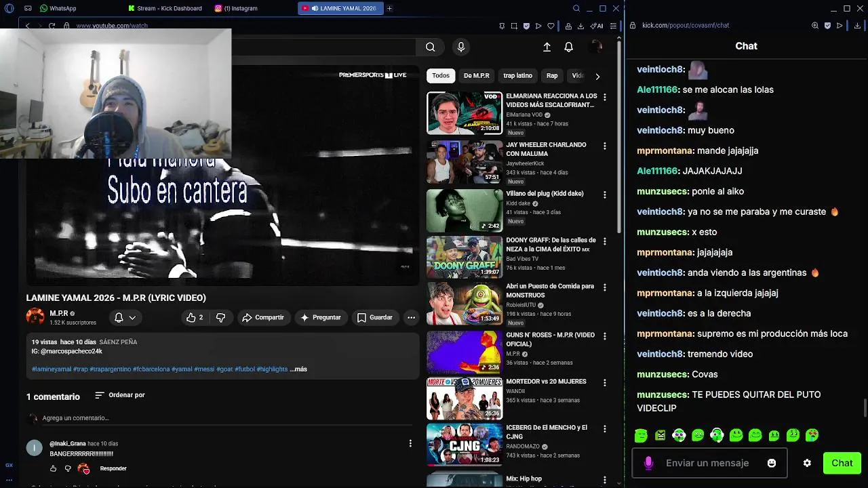Open the YouTube account avatar menu
Image resolution: width=868 pixels, height=488 pixels.
click(595, 47)
